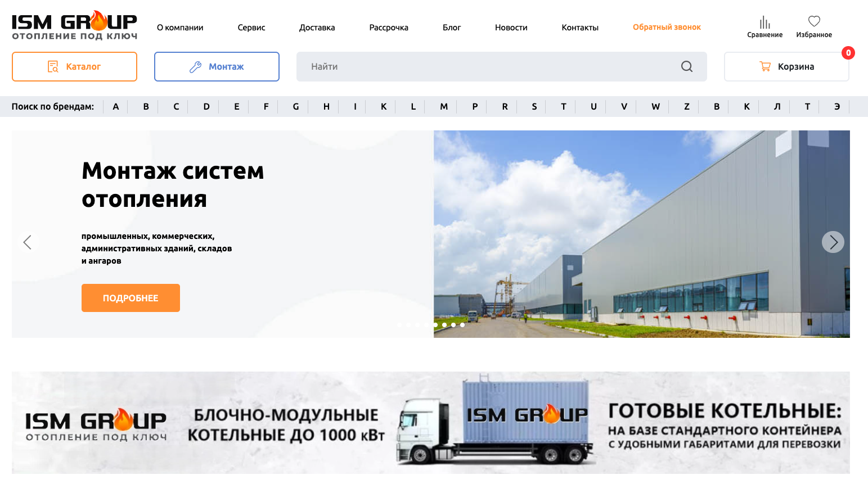868x484 pixels.
Task: Open the Новости menu item
Action: 511,27
